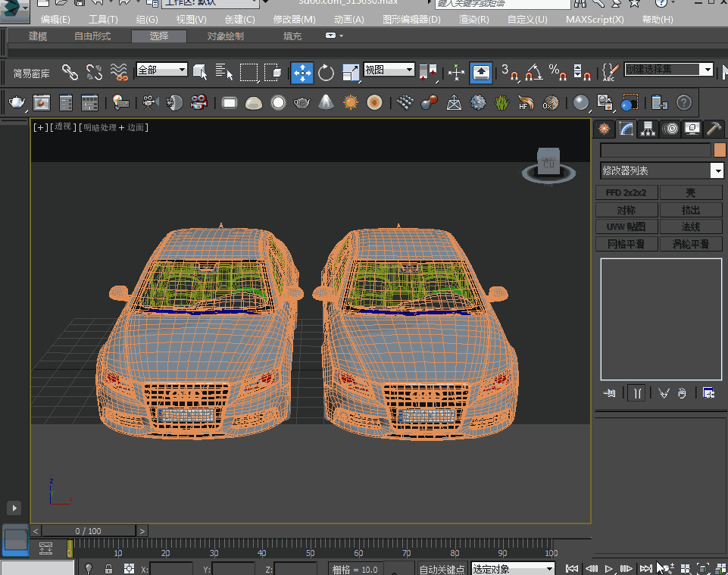This screenshot has height=575, width=728.
Task: Open the Utilities hammer panel
Action: click(x=714, y=129)
